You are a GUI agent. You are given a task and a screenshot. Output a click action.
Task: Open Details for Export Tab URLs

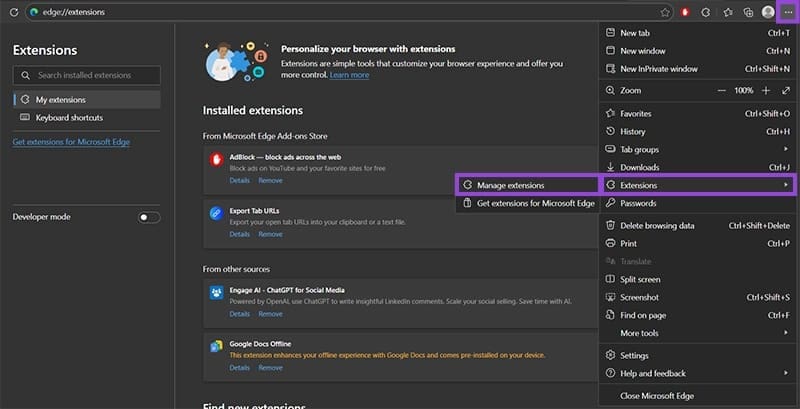pyautogui.click(x=239, y=234)
